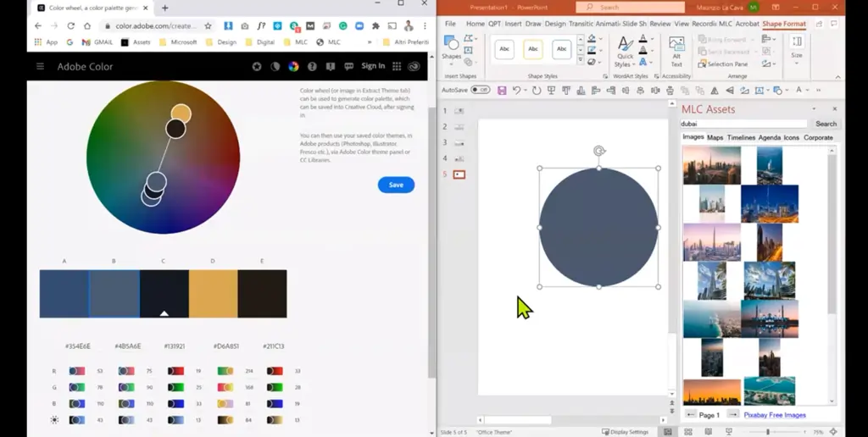
Task: Go to next page arrow in MLC Assets
Action: 733,414
